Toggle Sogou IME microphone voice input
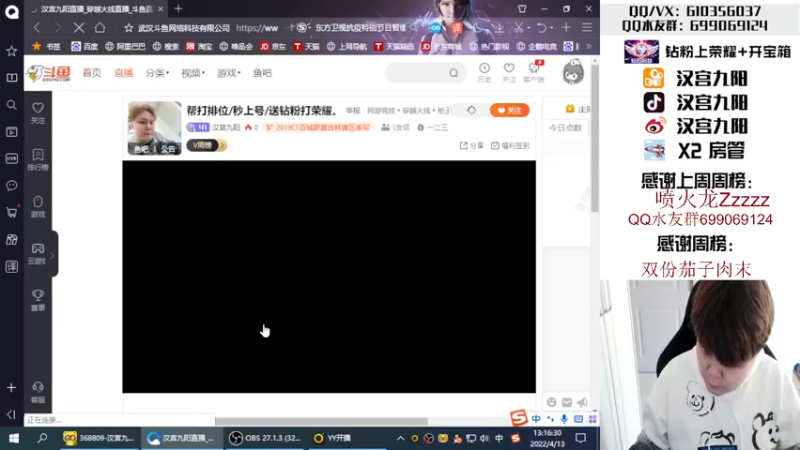This screenshot has height=450, width=800. tap(564, 419)
